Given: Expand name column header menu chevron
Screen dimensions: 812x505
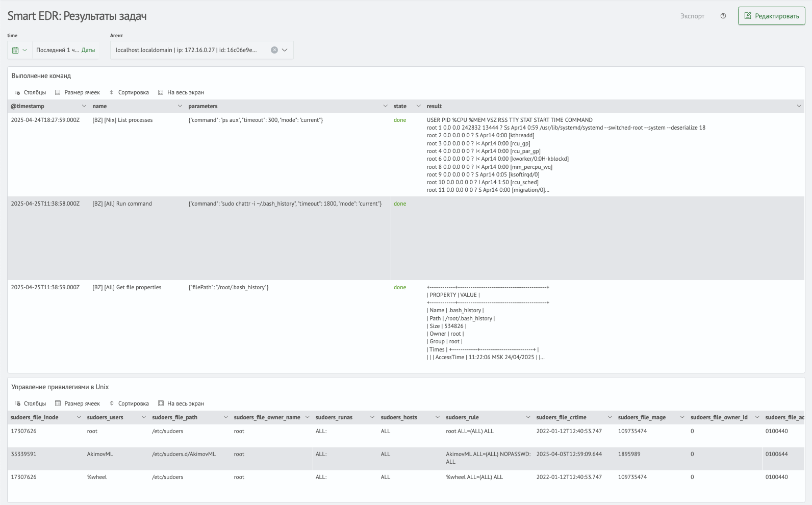Looking at the screenshot, I should point(180,106).
